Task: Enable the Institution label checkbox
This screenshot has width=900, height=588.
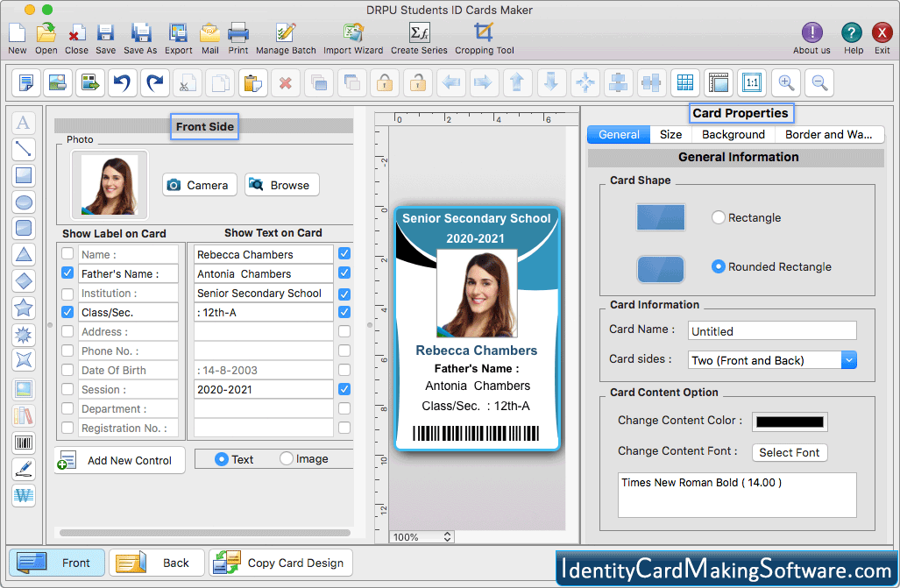Action: [x=67, y=294]
